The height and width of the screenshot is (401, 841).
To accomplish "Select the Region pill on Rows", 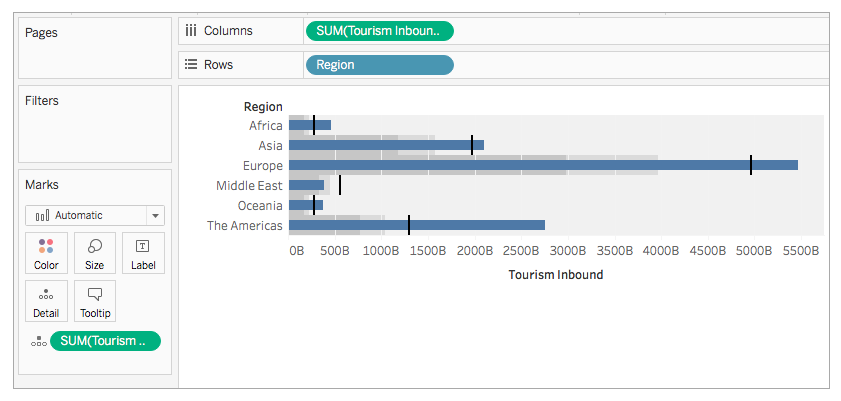I will [380, 65].
